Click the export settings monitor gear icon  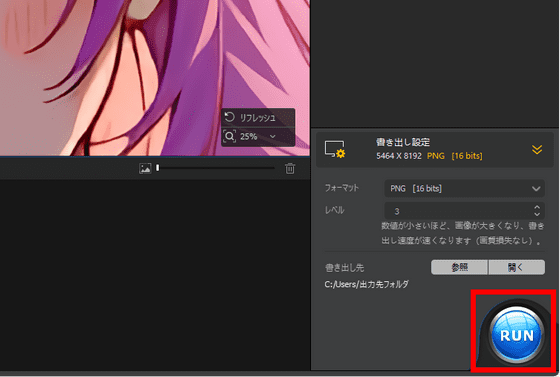coord(335,149)
